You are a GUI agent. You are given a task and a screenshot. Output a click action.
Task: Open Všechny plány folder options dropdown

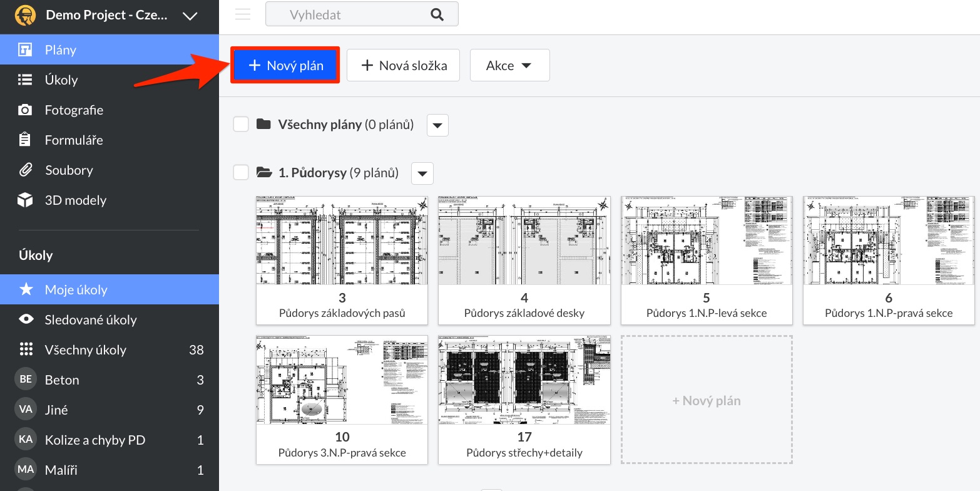[437, 125]
